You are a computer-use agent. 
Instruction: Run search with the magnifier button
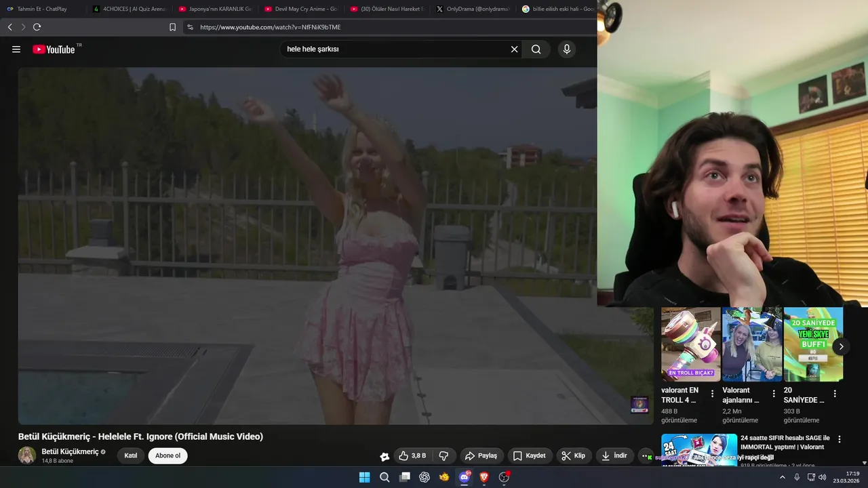(536, 49)
